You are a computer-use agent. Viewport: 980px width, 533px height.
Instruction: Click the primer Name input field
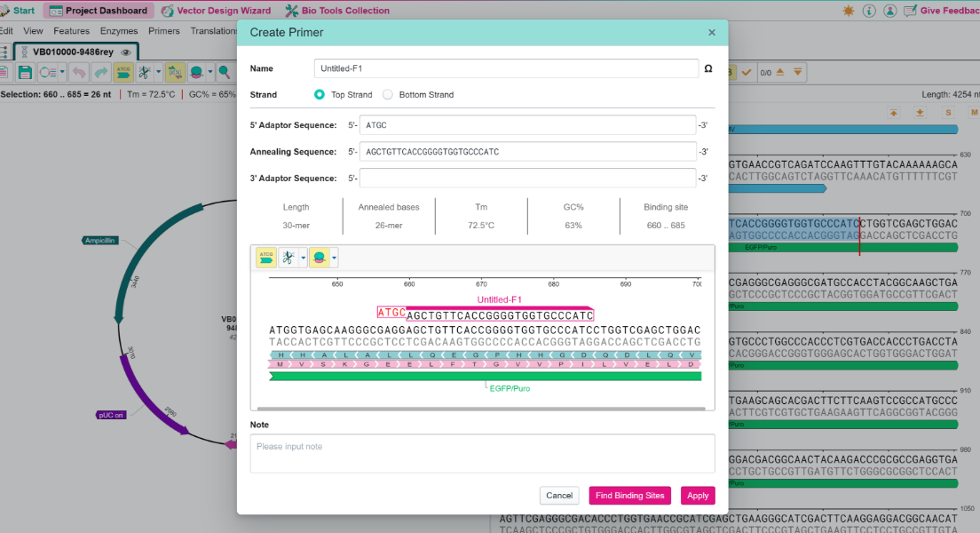506,68
